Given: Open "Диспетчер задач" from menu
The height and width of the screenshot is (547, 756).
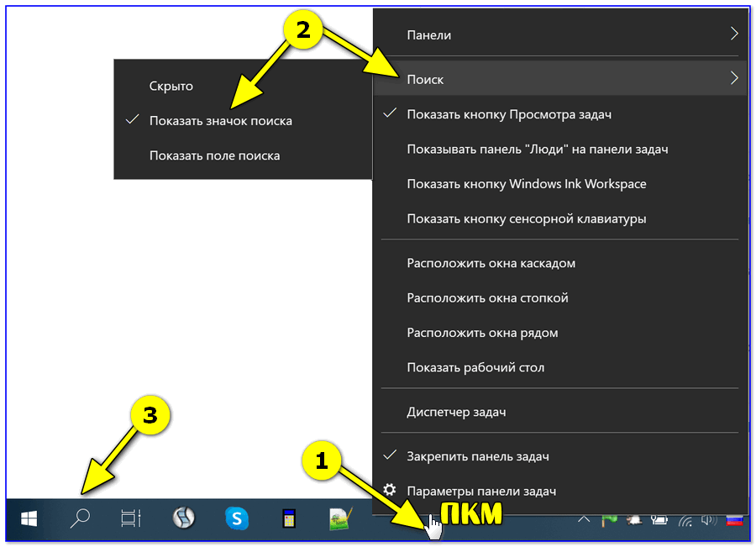Looking at the screenshot, I should tap(456, 413).
